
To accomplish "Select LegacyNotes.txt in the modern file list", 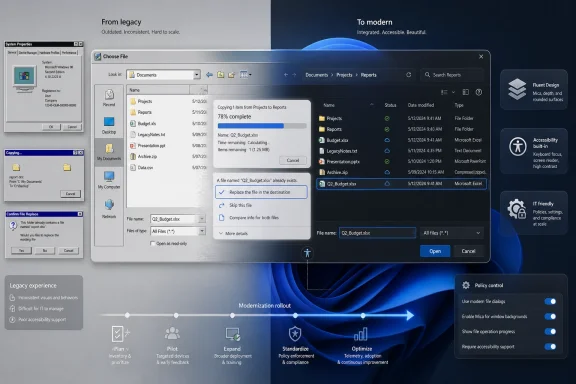I will tap(401, 151).
